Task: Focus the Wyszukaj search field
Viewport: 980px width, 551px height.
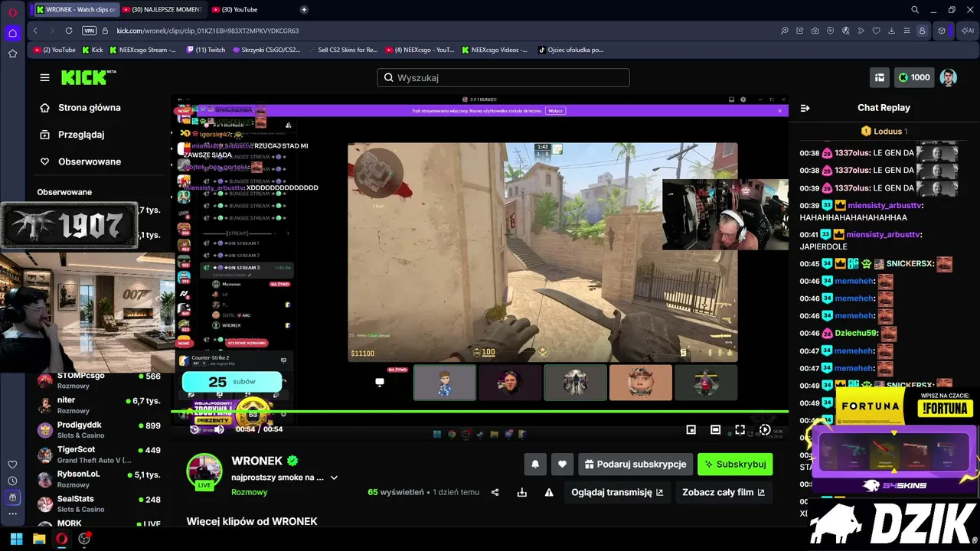Action: click(503, 77)
